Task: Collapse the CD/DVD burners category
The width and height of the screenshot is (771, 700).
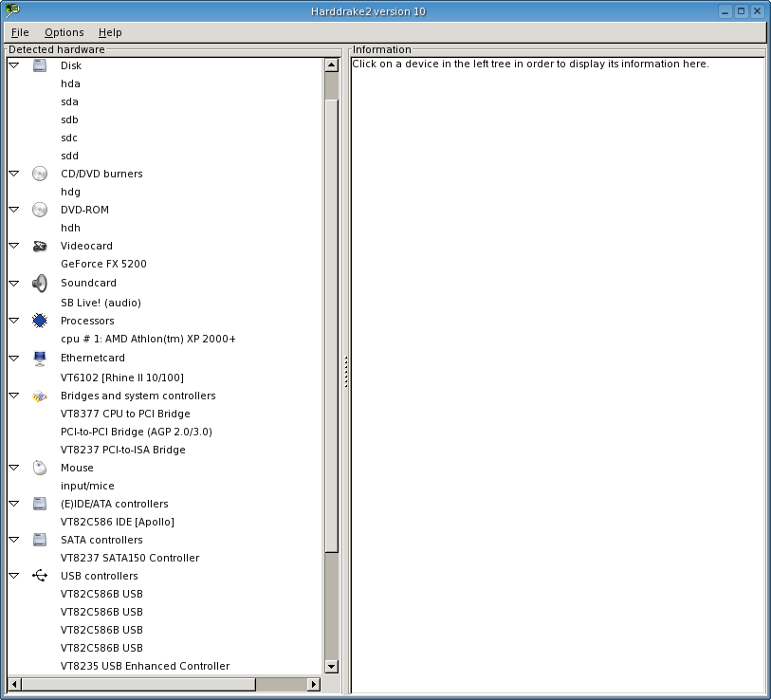Action: coord(14,174)
